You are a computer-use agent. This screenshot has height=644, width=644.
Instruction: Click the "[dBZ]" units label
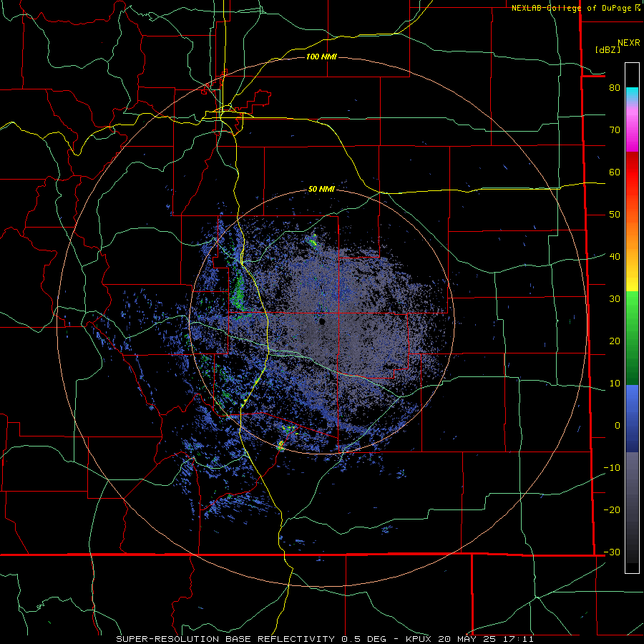click(608, 49)
